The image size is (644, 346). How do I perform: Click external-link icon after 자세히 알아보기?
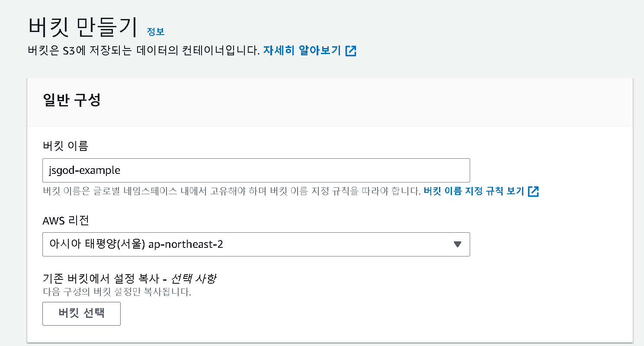(x=351, y=51)
